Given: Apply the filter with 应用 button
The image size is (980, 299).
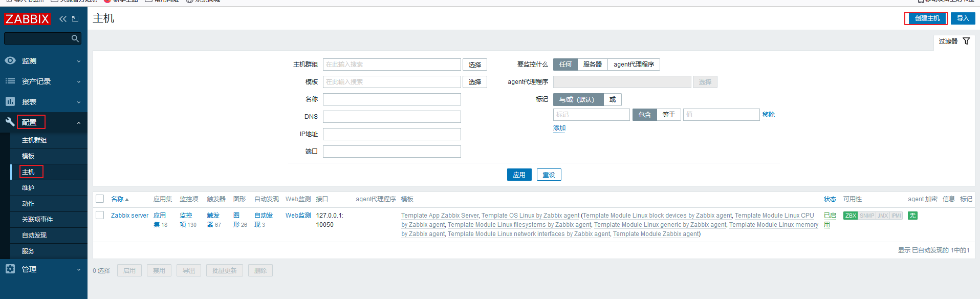Looking at the screenshot, I should pyautogui.click(x=519, y=175).
